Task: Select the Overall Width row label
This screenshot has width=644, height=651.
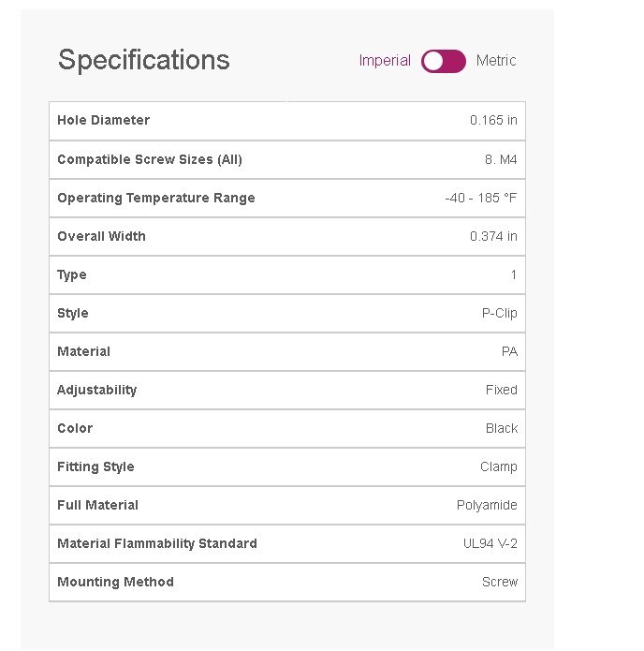Action: (x=101, y=237)
